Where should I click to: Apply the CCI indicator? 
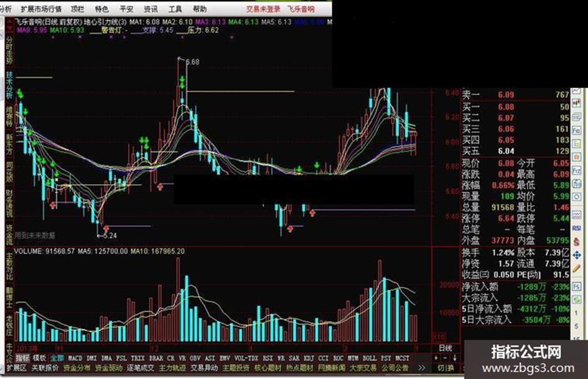(x=324, y=358)
